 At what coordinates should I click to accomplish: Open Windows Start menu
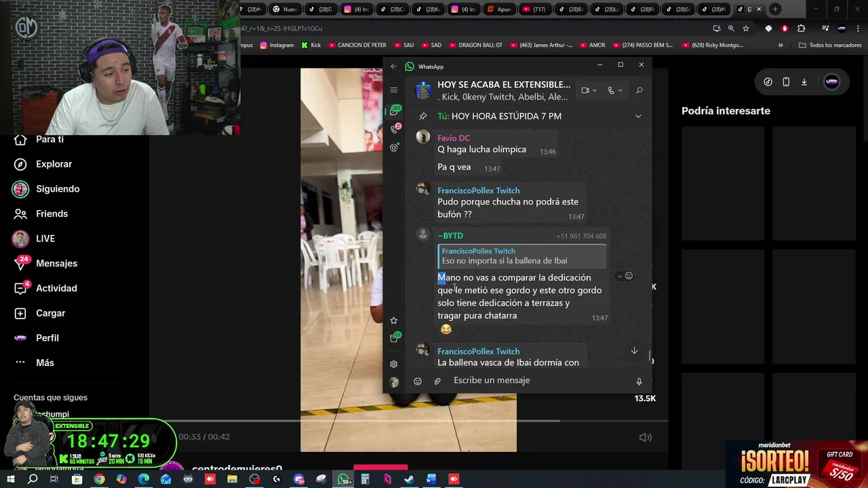click(x=12, y=479)
